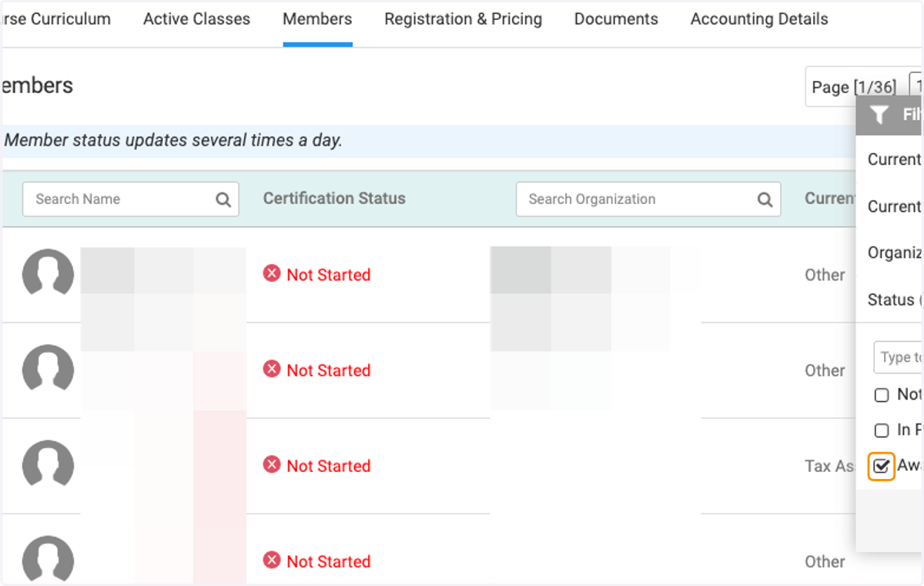Viewport: 924px width, 586px height.
Task: Click the filter funnel icon
Action: point(879,115)
